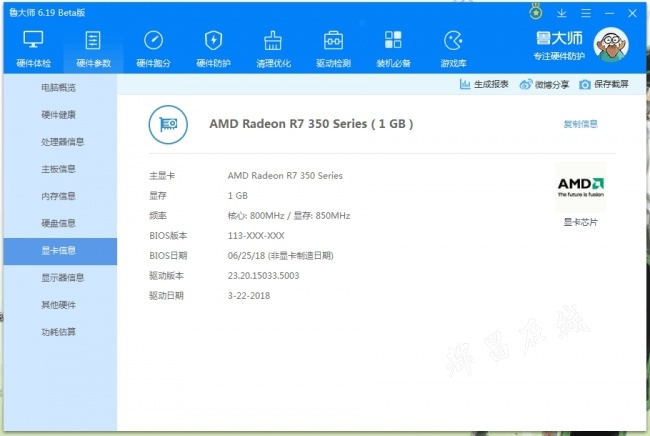
Task: Click the AMD logo chip image
Action: pos(580,187)
